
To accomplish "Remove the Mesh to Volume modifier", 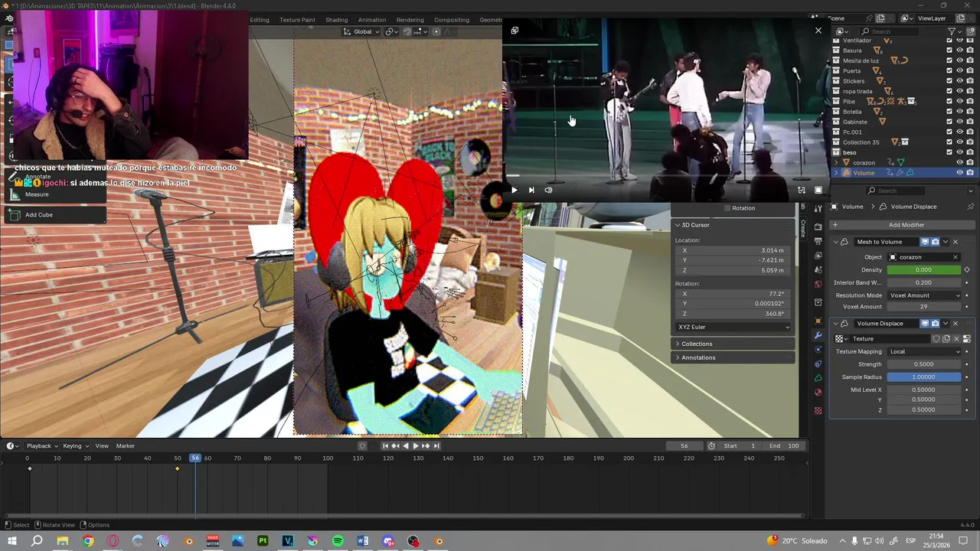I will tap(955, 242).
